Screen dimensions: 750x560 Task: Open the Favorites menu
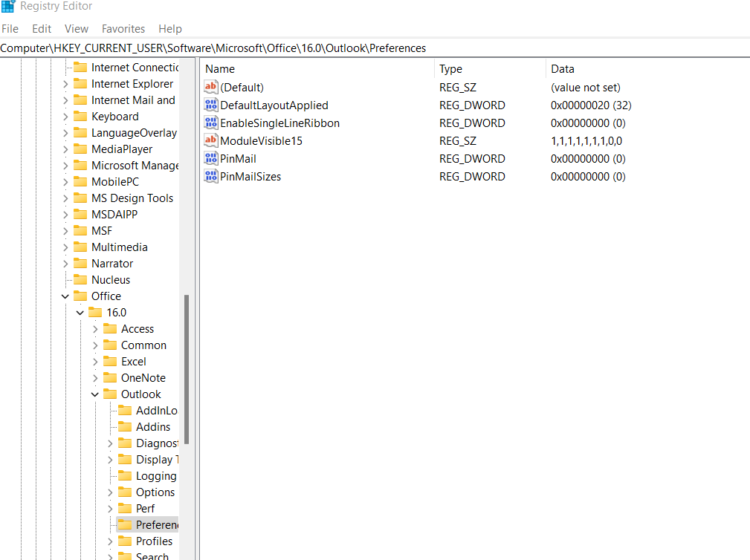tap(123, 28)
